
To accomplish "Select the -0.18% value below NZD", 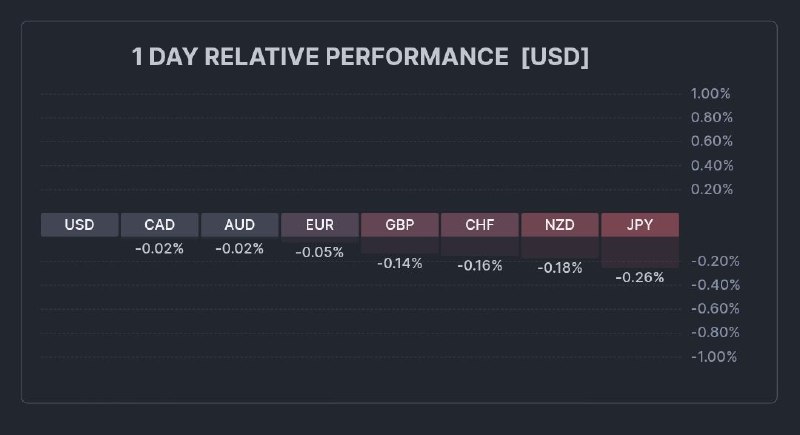I will pyautogui.click(x=560, y=268).
